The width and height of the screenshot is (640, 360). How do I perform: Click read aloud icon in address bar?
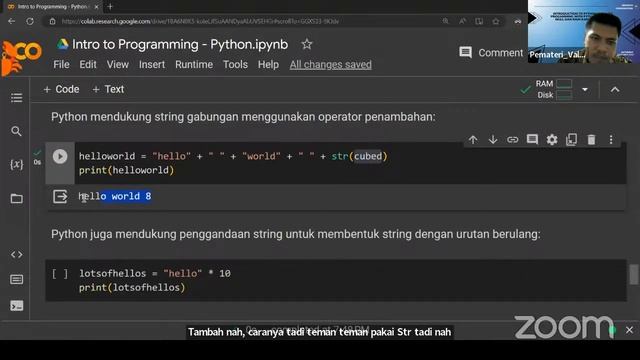tap(462, 21)
